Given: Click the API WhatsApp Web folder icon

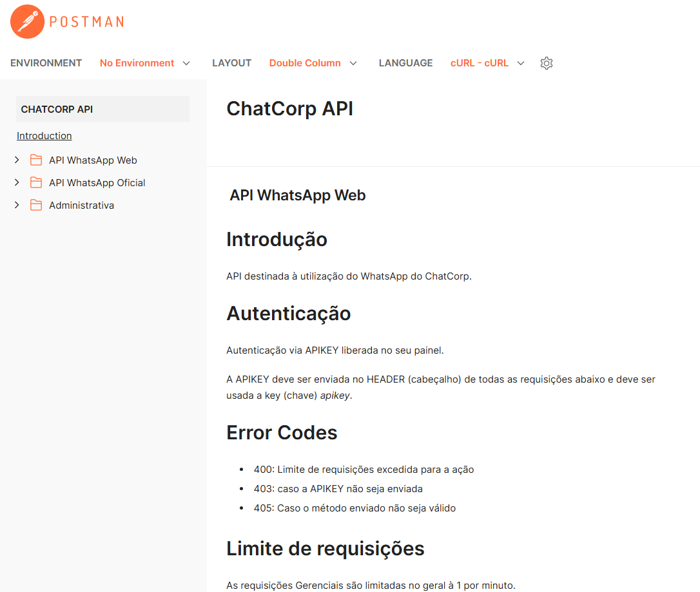Looking at the screenshot, I should click(36, 160).
